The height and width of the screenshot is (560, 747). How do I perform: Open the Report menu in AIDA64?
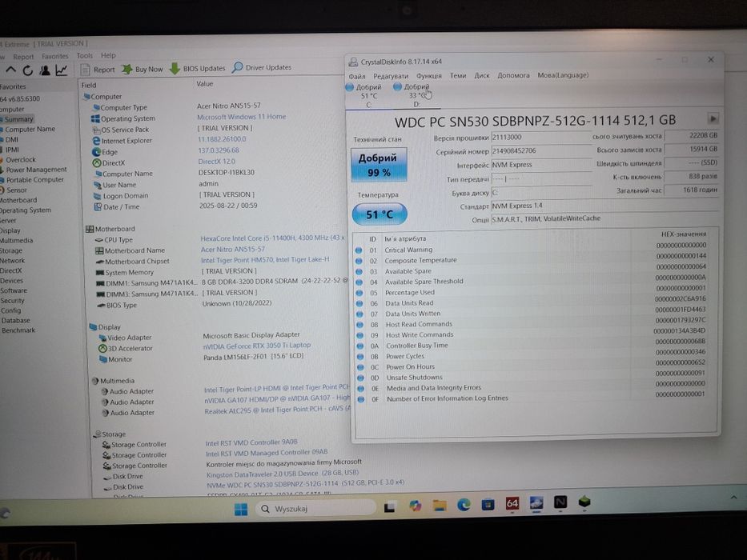[x=23, y=57]
